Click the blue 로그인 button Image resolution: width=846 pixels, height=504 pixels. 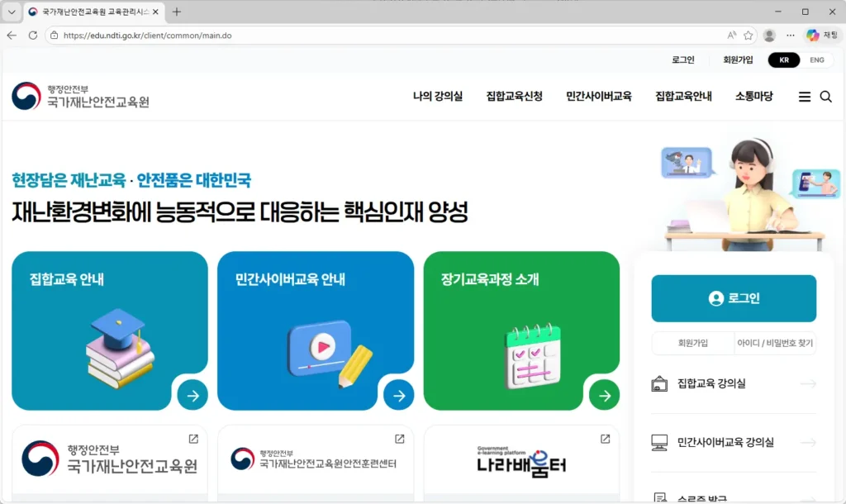tap(733, 298)
